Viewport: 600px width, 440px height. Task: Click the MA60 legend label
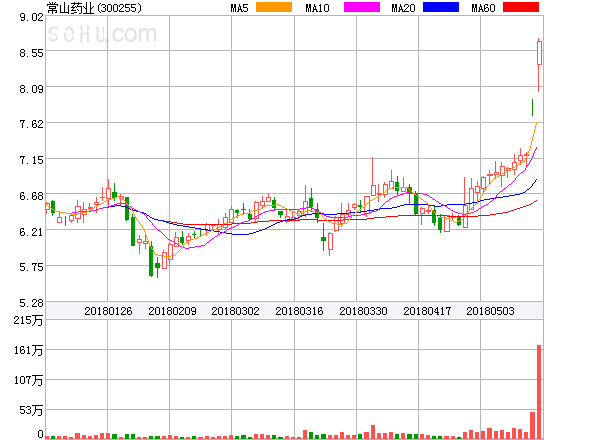483,8
